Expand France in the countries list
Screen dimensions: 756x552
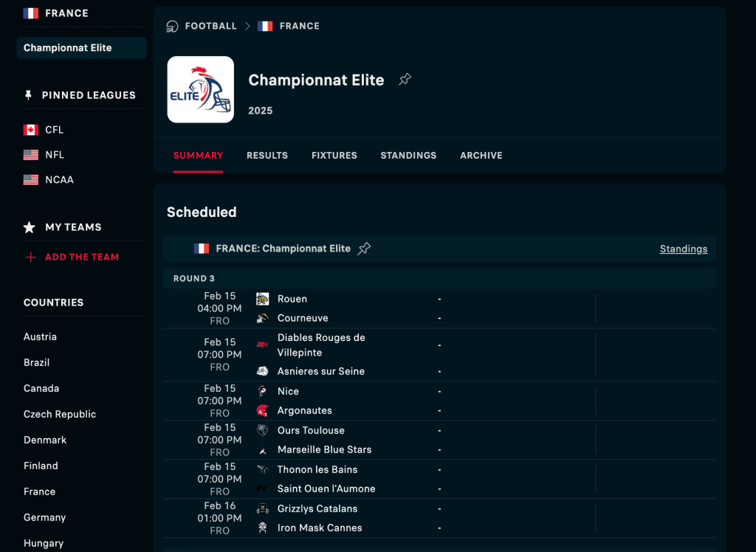pyautogui.click(x=40, y=491)
